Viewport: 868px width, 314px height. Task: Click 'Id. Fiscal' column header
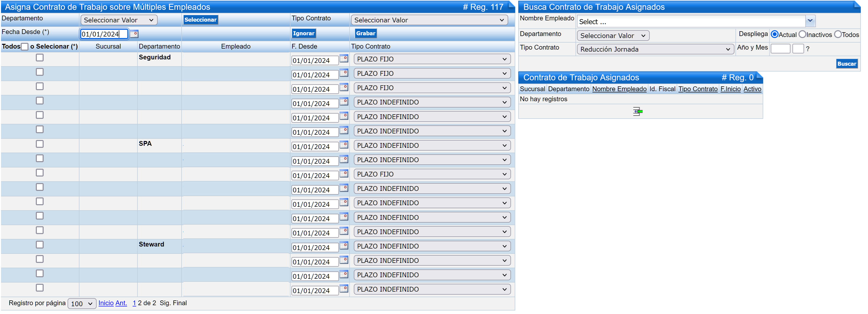point(662,89)
